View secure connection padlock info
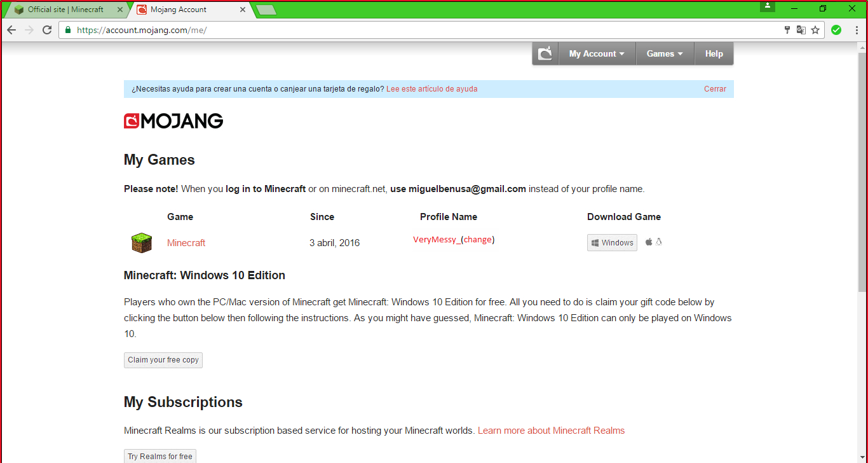This screenshot has width=868, height=463. pos(68,30)
